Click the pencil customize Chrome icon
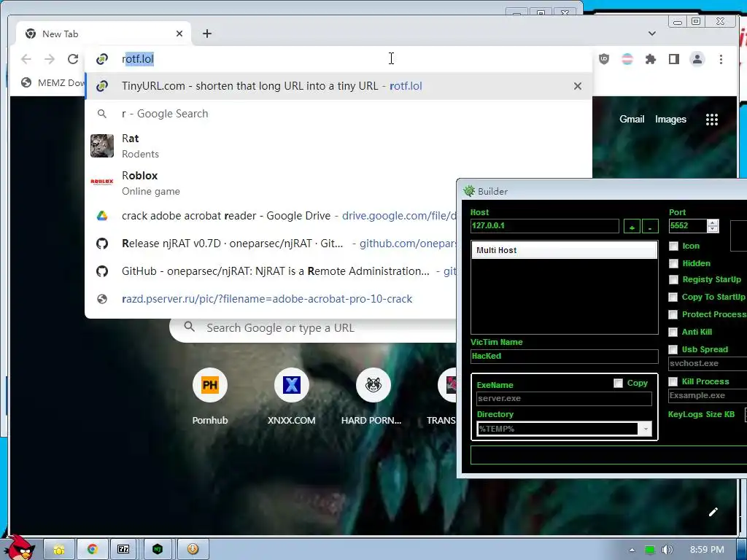 click(x=713, y=512)
